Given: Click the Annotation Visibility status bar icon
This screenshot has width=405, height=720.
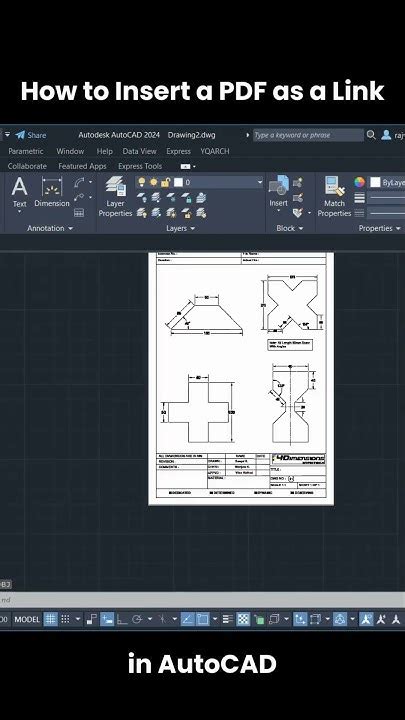Looking at the screenshot, I should click(x=366, y=619).
